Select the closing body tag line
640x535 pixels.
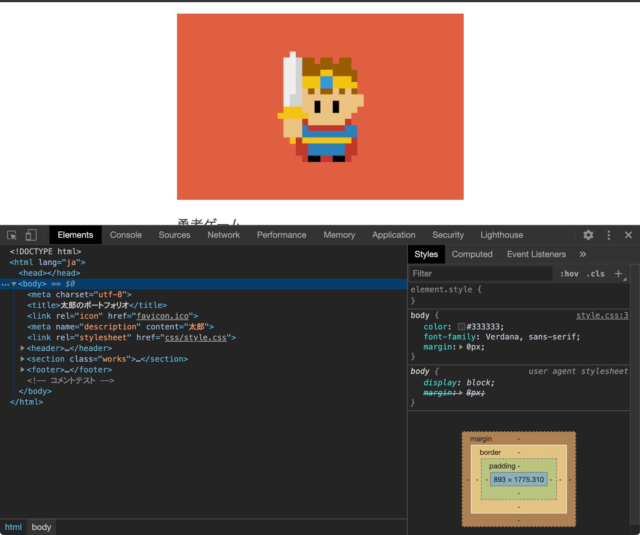click(35, 391)
